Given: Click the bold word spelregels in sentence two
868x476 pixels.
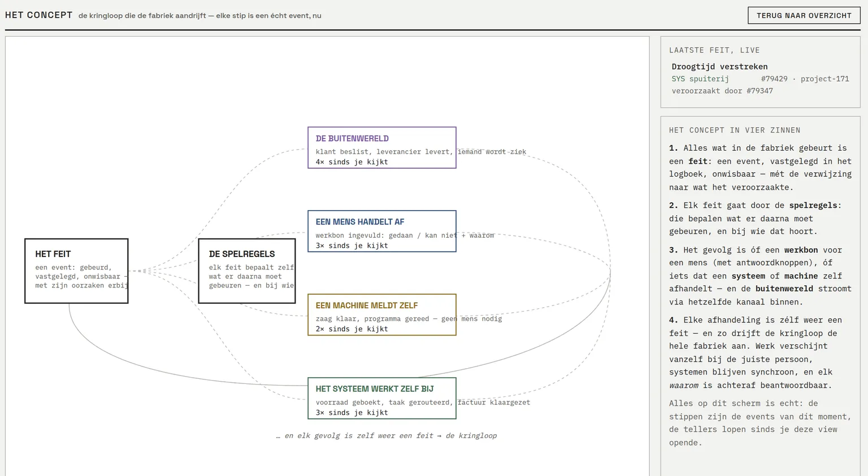Looking at the screenshot, I should pyautogui.click(x=815, y=206).
